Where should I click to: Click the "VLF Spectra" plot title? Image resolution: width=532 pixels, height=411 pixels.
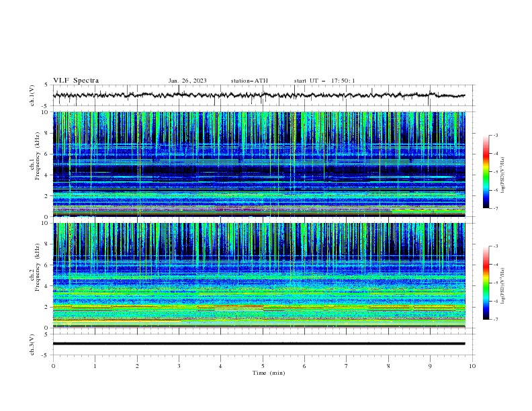point(76,81)
